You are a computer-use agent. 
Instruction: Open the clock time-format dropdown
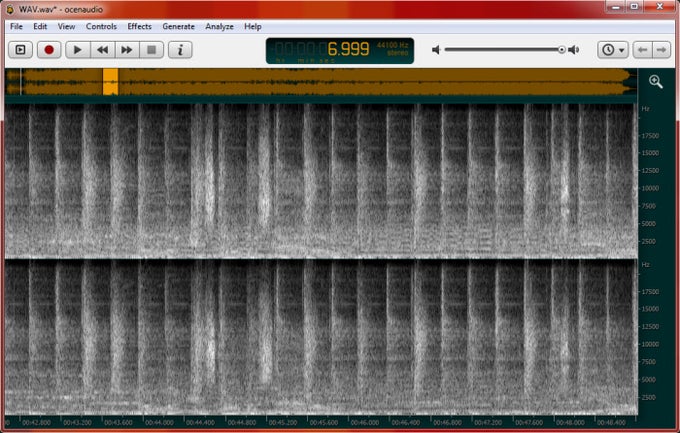point(613,50)
